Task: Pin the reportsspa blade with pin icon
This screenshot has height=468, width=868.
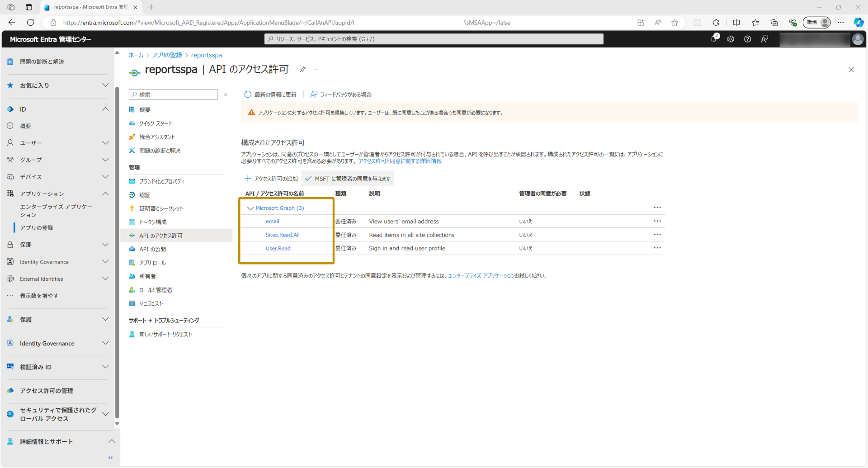Action: [x=302, y=70]
